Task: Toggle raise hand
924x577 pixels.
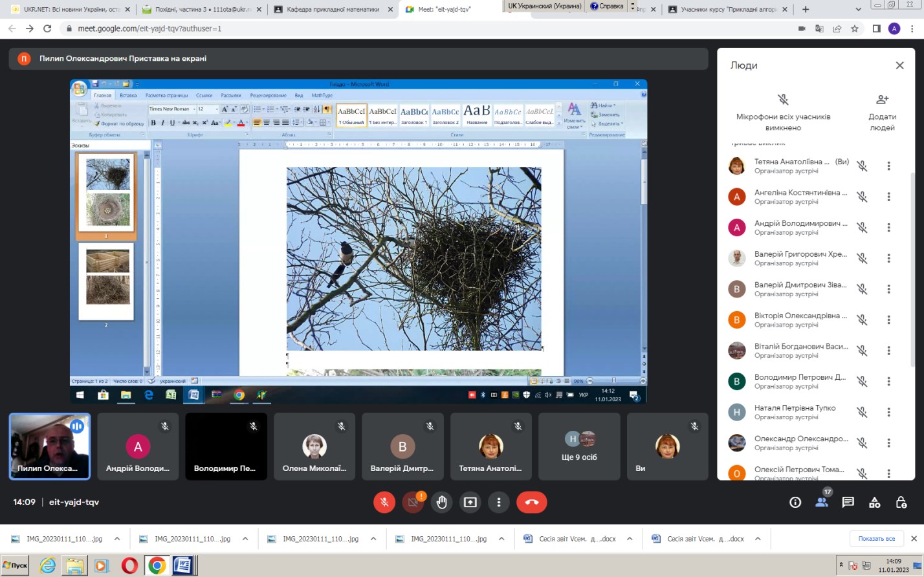Action: [x=442, y=502]
